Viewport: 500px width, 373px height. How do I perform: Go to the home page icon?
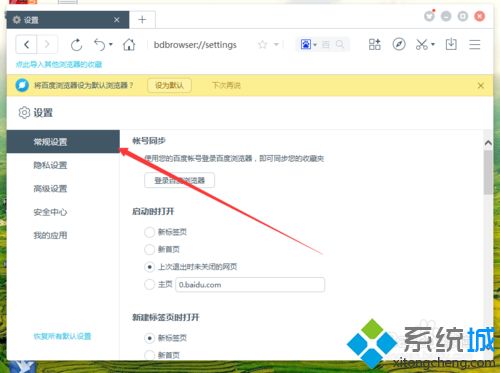pos(129,44)
